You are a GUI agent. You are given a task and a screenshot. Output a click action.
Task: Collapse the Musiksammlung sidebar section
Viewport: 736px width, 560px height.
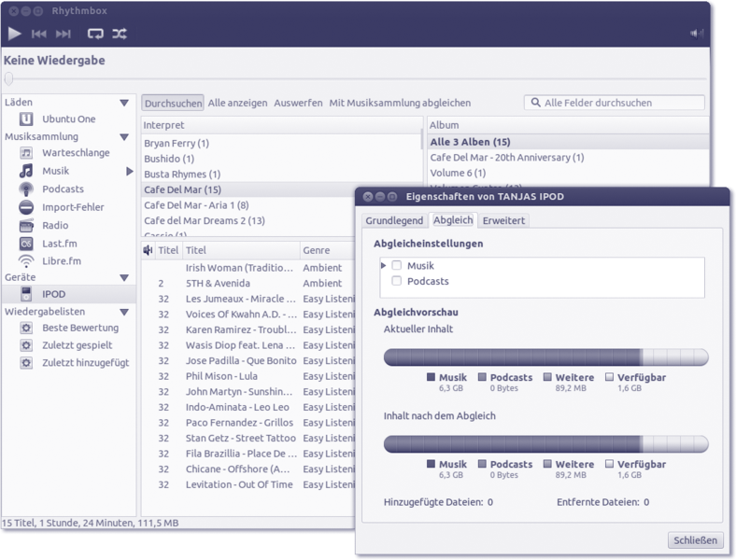[124, 137]
